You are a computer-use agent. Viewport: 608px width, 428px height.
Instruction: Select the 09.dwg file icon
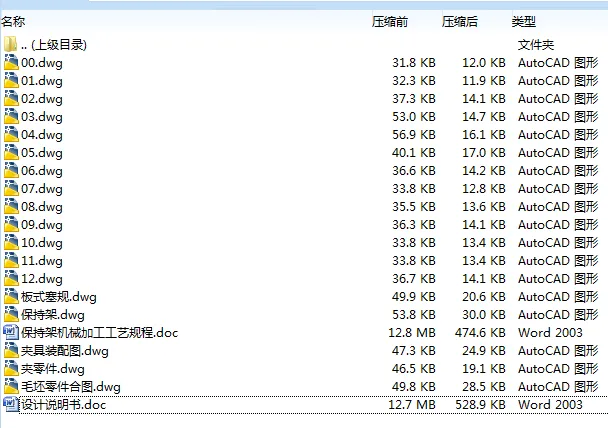11,225
